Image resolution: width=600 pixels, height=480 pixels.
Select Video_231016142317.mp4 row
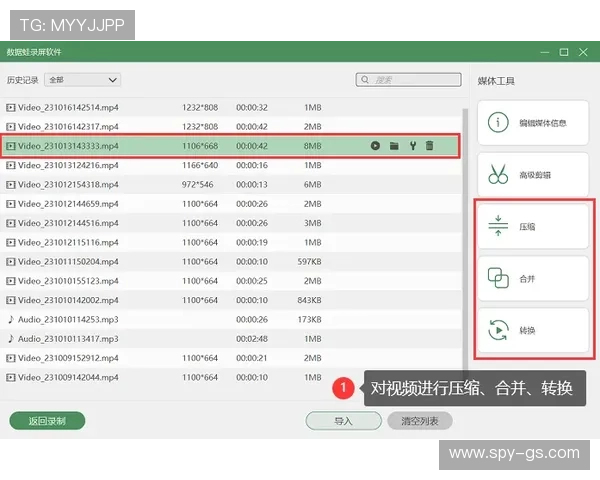coord(231,127)
